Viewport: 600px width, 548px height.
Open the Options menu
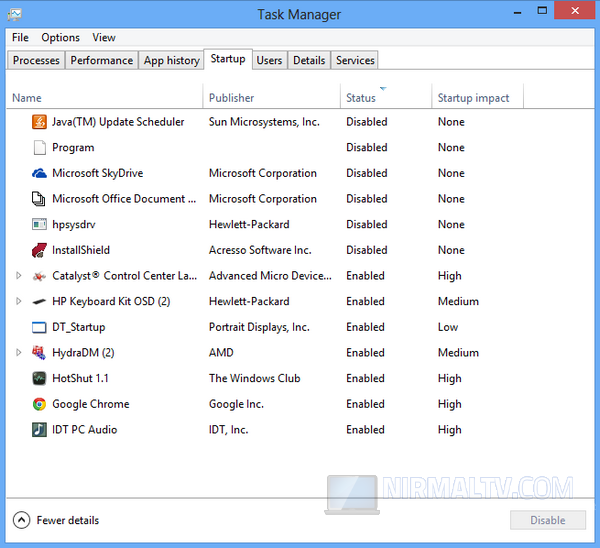point(60,38)
